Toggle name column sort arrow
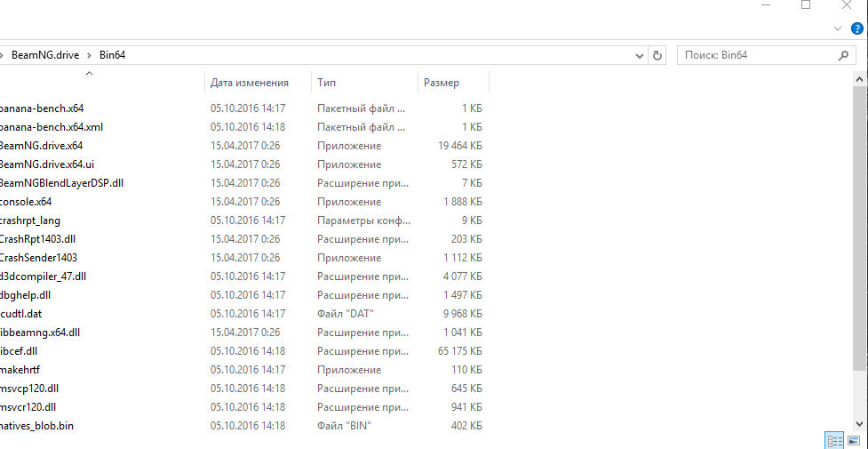 [89, 73]
